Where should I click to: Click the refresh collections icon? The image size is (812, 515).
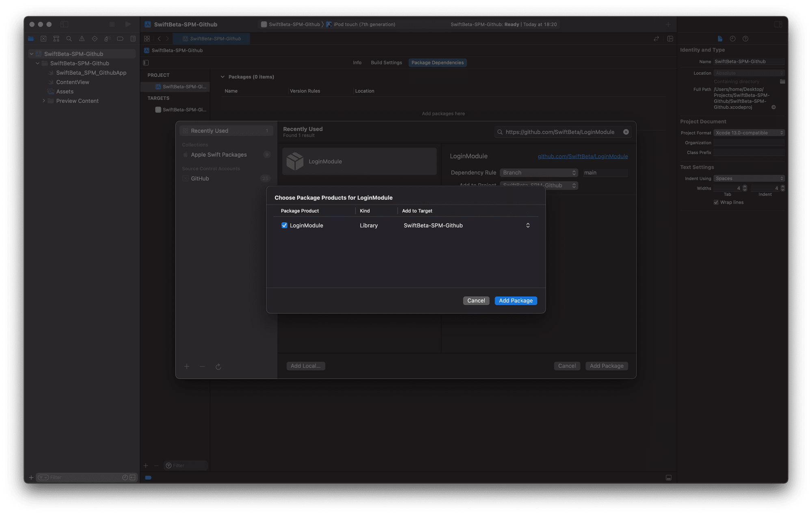click(x=218, y=367)
